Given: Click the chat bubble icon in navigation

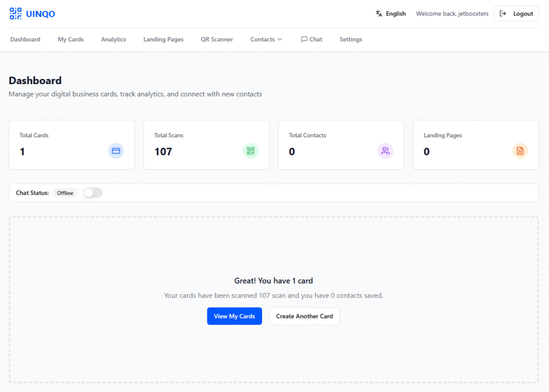Looking at the screenshot, I should point(304,39).
